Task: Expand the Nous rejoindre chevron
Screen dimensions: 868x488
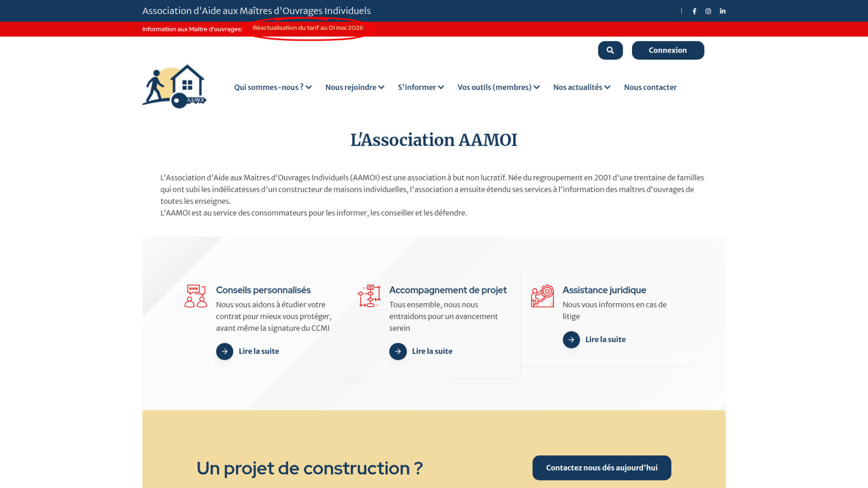Action: pos(381,87)
